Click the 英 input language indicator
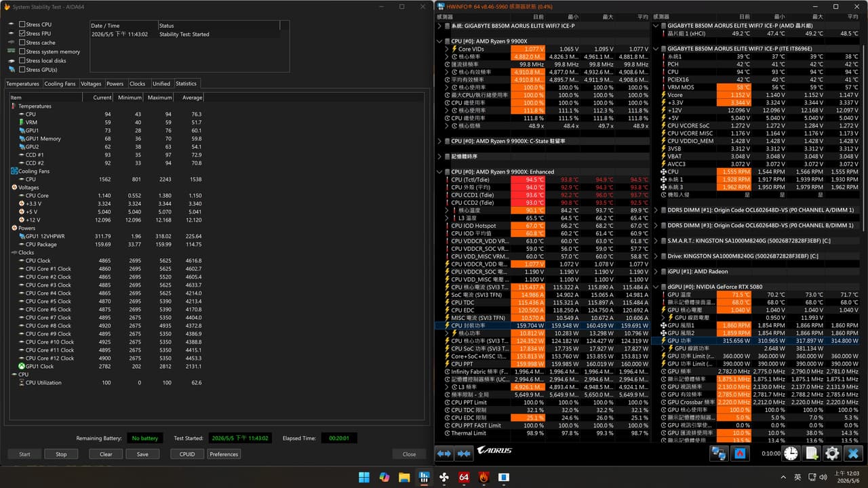868x488 pixels. tap(797, 476)
